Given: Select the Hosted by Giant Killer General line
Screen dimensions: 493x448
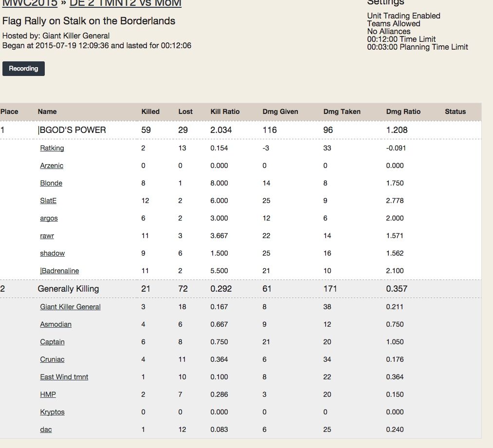Looking at the screenshot, I should point(56,36).
